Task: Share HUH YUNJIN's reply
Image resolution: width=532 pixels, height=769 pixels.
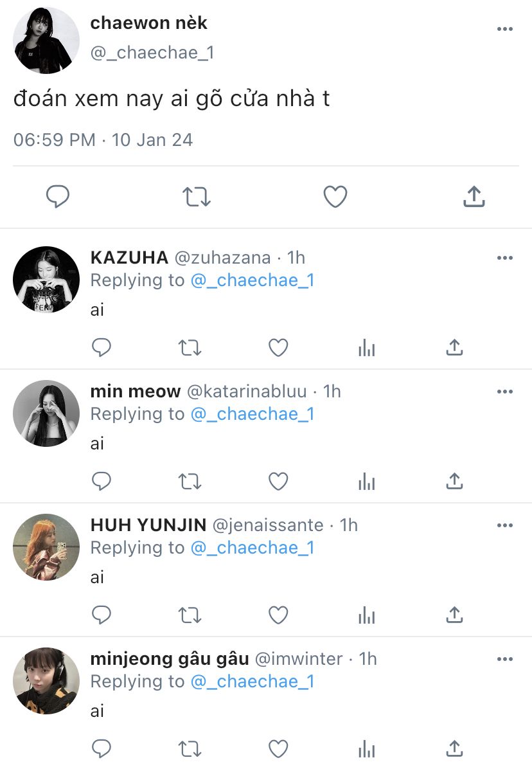Action: tap(454, 615)
